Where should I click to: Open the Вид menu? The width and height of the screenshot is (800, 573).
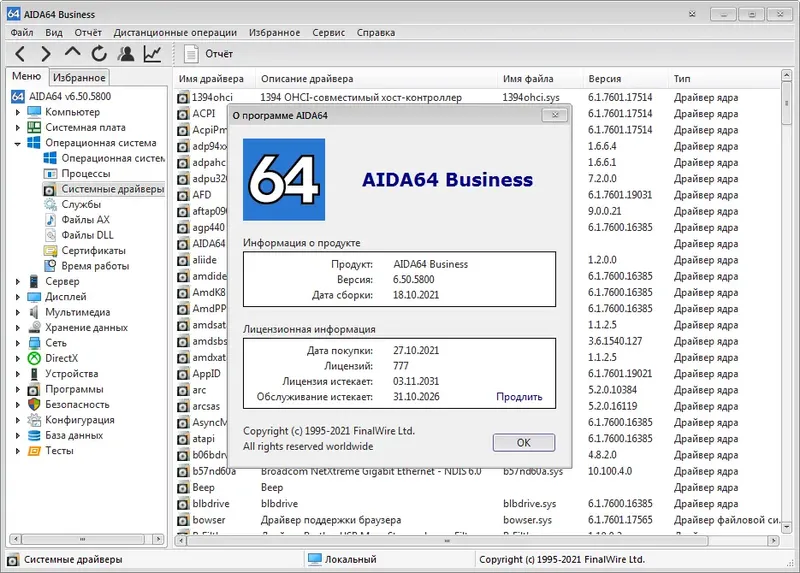54,33
